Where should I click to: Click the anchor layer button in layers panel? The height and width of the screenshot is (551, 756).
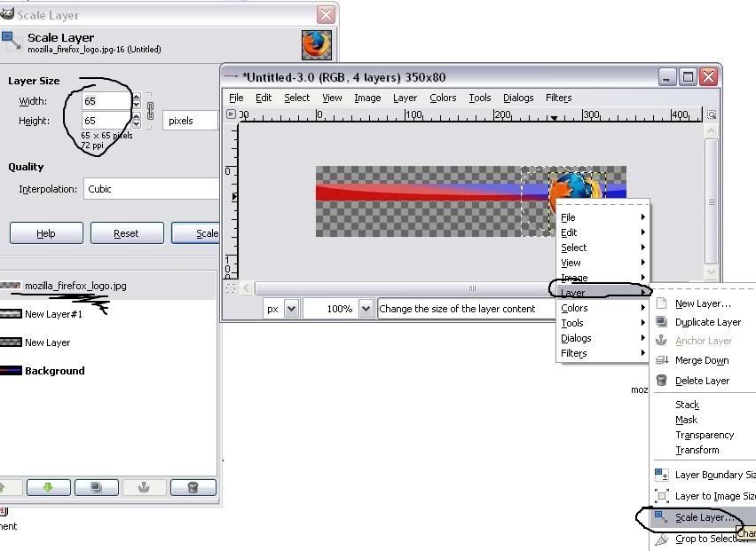144,487
